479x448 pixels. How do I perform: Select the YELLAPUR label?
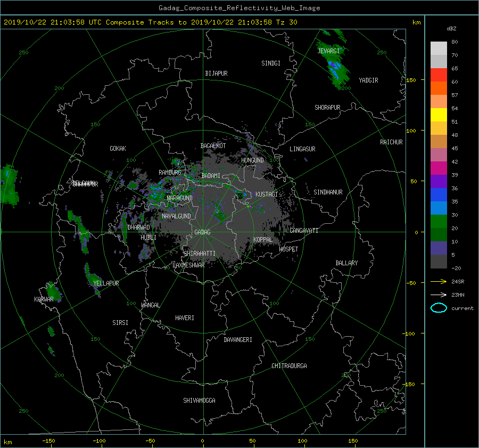pos(106,283)
